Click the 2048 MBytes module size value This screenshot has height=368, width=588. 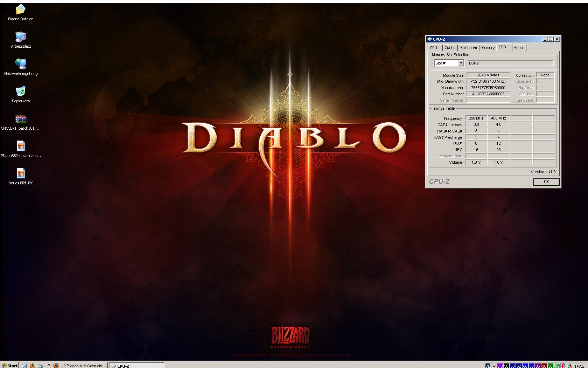coord(488,75)
